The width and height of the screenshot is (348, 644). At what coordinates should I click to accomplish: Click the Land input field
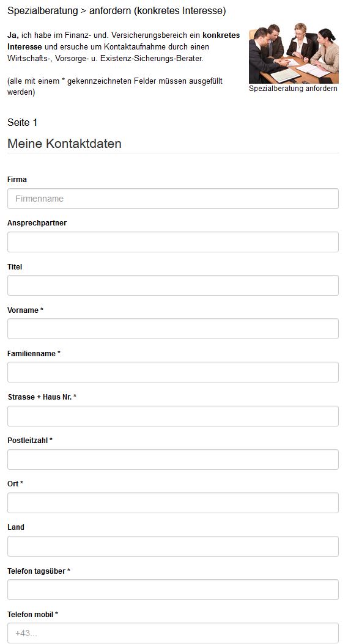(172, 546)
